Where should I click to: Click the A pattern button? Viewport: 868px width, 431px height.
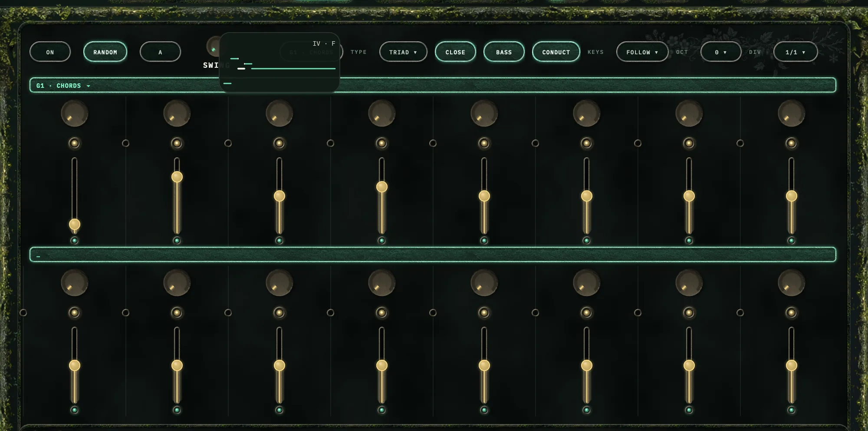(x=160, y=52)
